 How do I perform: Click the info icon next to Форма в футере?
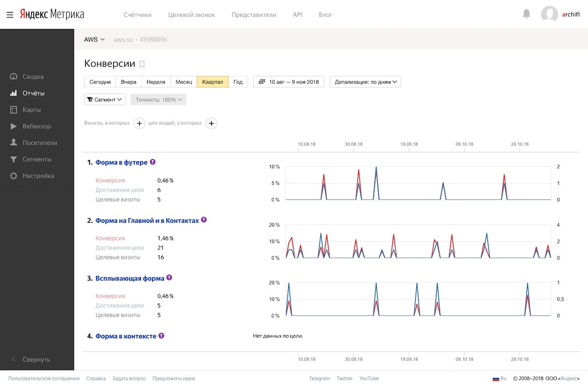(x=153, y=162)
